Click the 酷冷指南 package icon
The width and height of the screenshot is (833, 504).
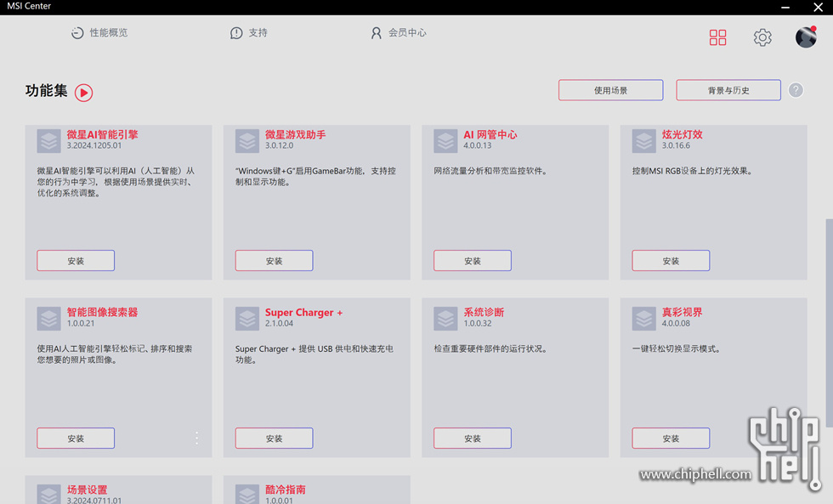[247, 494]
